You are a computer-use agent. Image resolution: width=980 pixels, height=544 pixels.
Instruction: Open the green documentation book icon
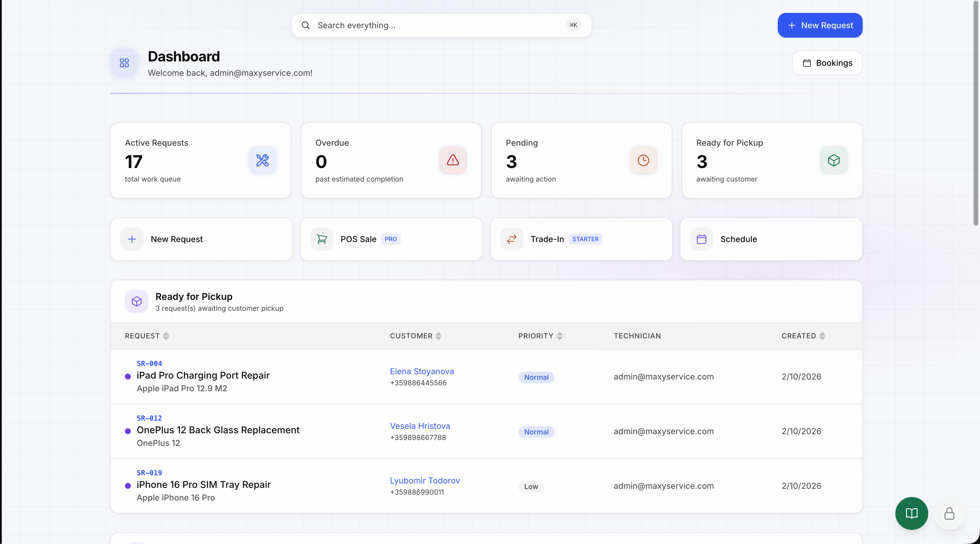[x=911, y=513]
